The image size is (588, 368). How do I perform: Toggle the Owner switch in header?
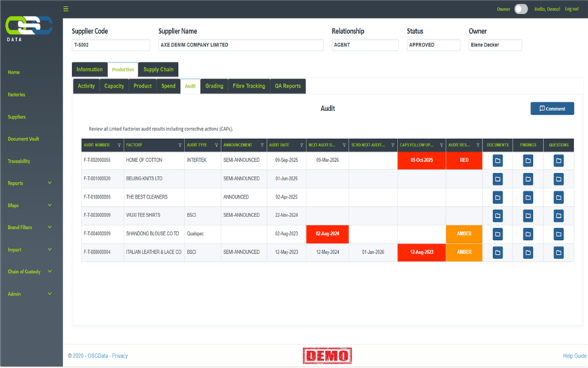click(x=520, y=9)
